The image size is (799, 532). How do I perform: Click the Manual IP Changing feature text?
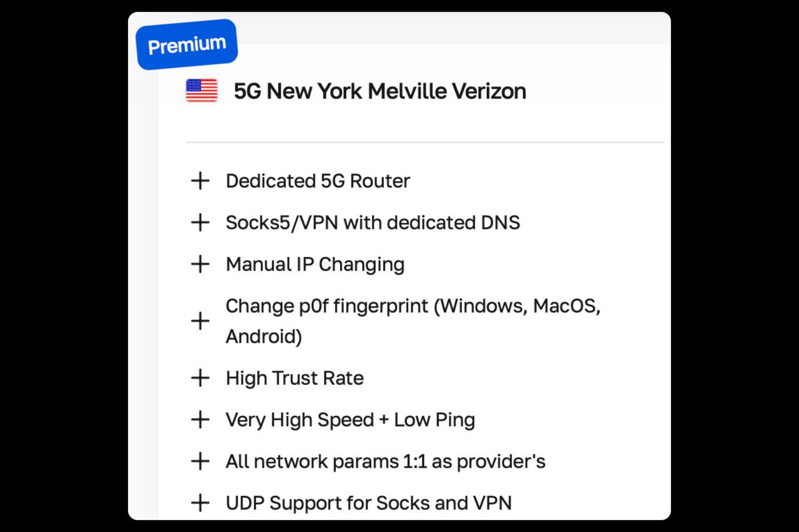click(315, 264)
